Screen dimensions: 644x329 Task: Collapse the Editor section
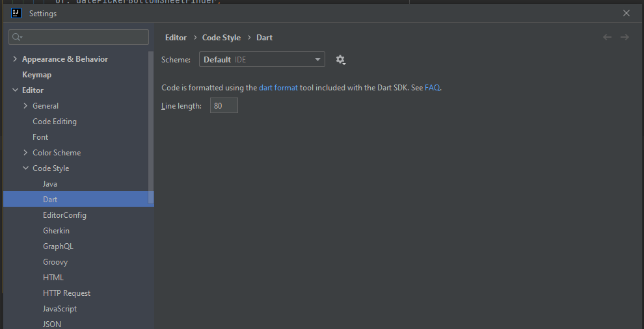[15, 90]
